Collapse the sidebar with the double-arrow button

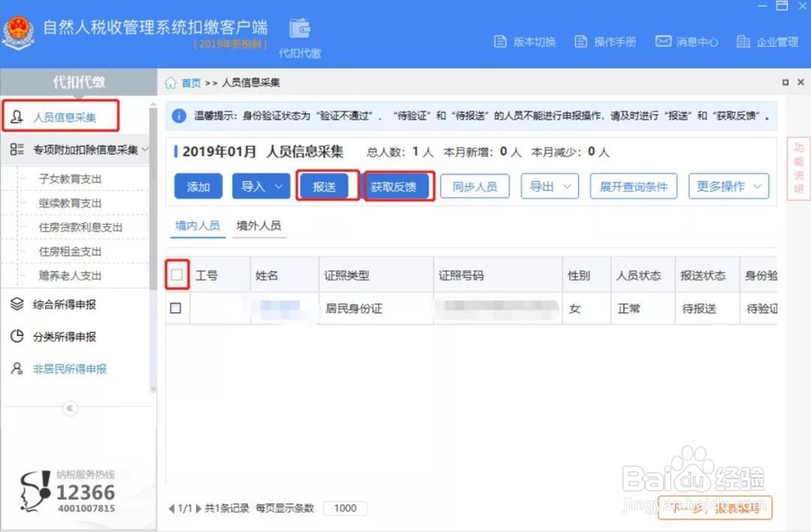pyautogui.click(x=70, y=409)
